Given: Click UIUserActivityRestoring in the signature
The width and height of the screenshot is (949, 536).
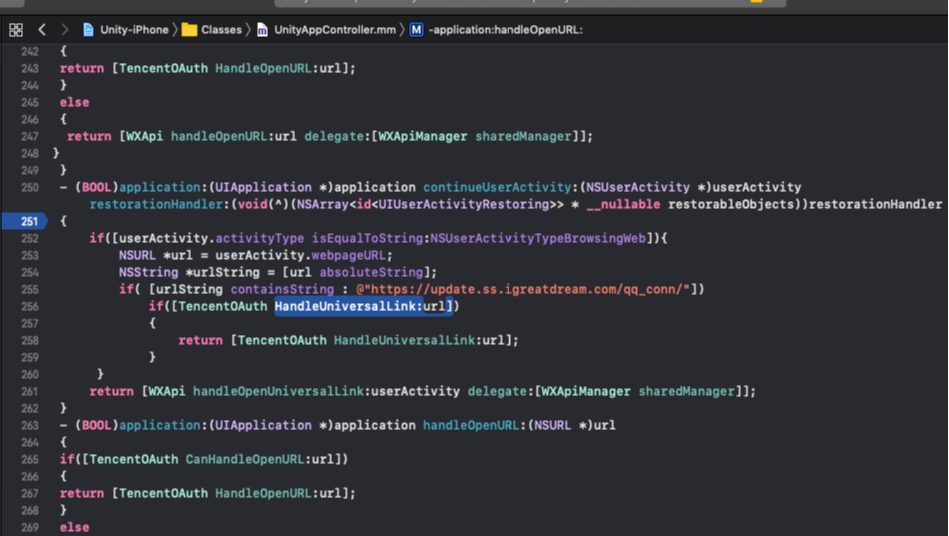Looking at the screenshot, I should pyautogui.click(x=464, y=204).
